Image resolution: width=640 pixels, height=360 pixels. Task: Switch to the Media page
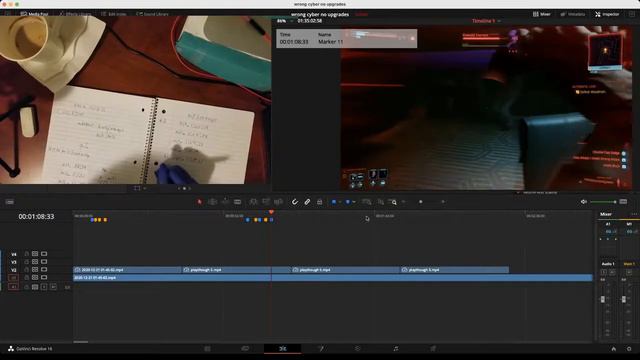pyautogui.click(x=207, y=349)
